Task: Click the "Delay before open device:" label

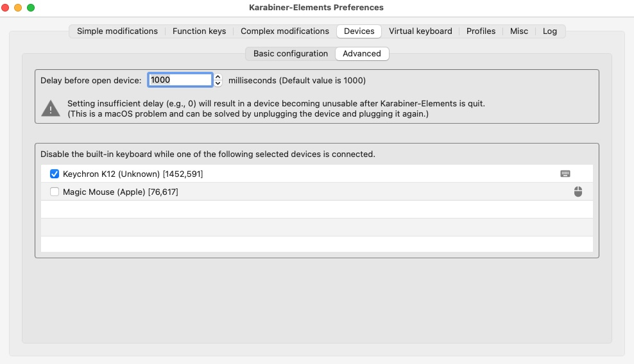Action: (91, 80)
